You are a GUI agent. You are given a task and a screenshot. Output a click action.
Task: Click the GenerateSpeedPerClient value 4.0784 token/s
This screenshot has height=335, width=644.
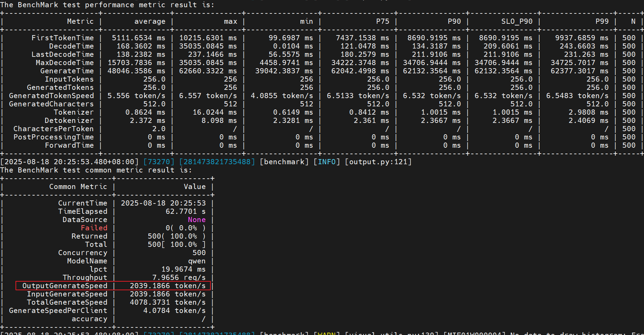point(175,311)
